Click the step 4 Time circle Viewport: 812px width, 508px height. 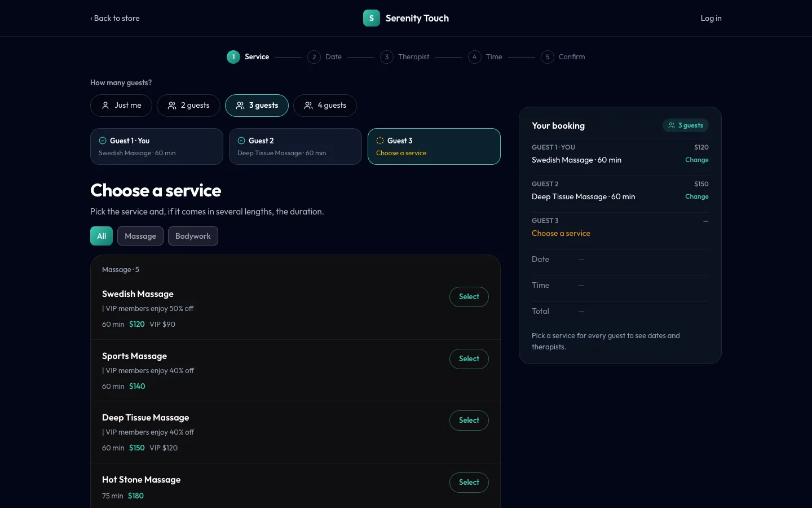click(475, 57)
